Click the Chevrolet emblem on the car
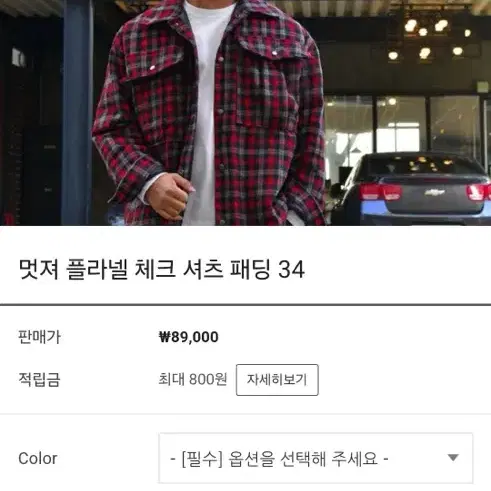491x491 pixels. [434, 192]
